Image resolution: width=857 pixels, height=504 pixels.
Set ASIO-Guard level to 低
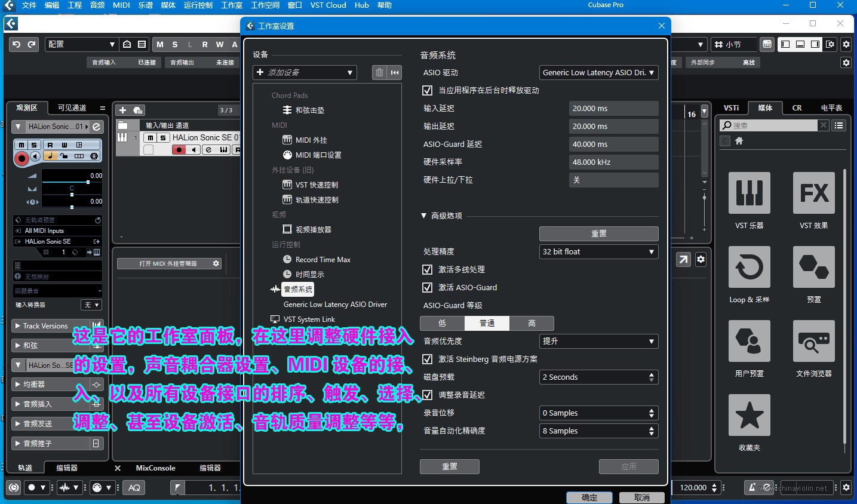pyautogui.click(x=442, y=323)
